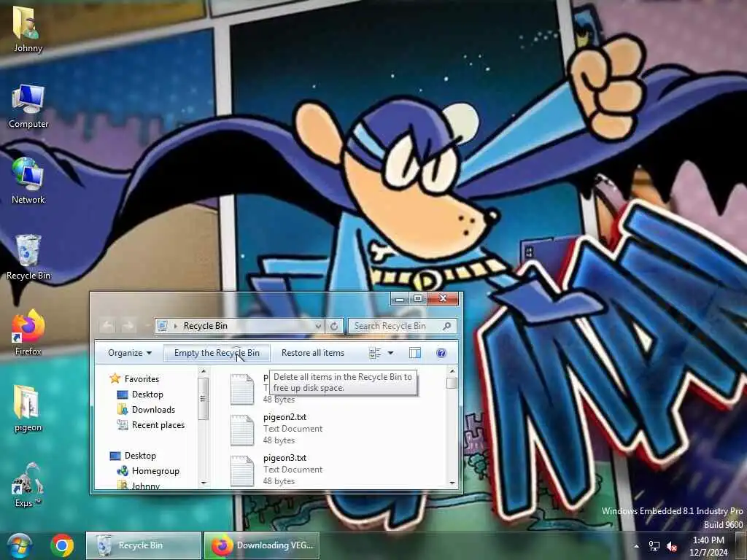This screenshot has width=747, height=560.
Task: Open the Network desktop icon
Action: [x=28, y=181]
